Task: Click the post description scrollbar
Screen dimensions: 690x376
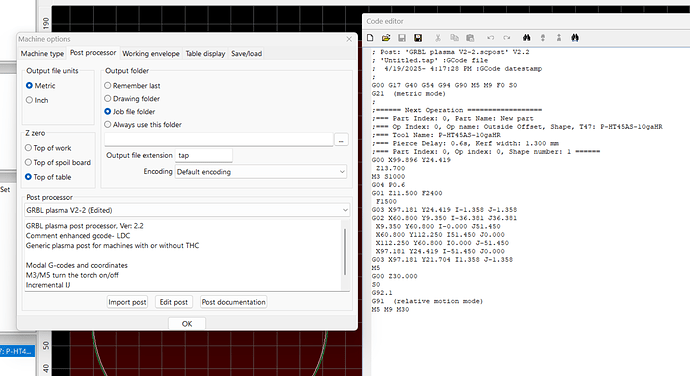Action: click(345, 252)
